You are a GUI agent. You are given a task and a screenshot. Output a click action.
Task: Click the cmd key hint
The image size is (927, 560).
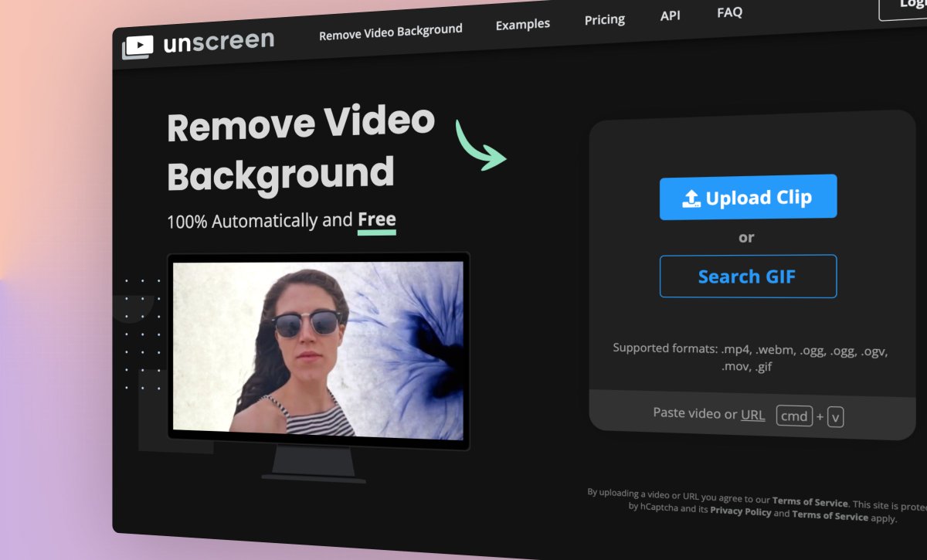pyautogui.click(x=794, y=416)
